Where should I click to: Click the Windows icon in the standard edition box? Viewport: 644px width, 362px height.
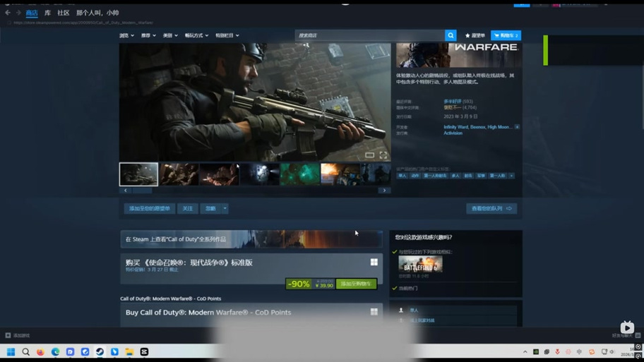pos(374,263)
